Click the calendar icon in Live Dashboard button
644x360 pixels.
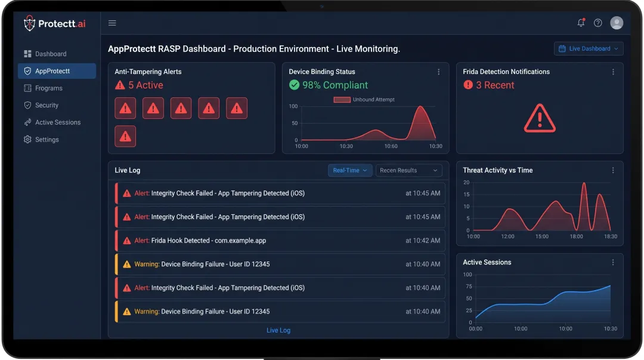coord(562,48)
